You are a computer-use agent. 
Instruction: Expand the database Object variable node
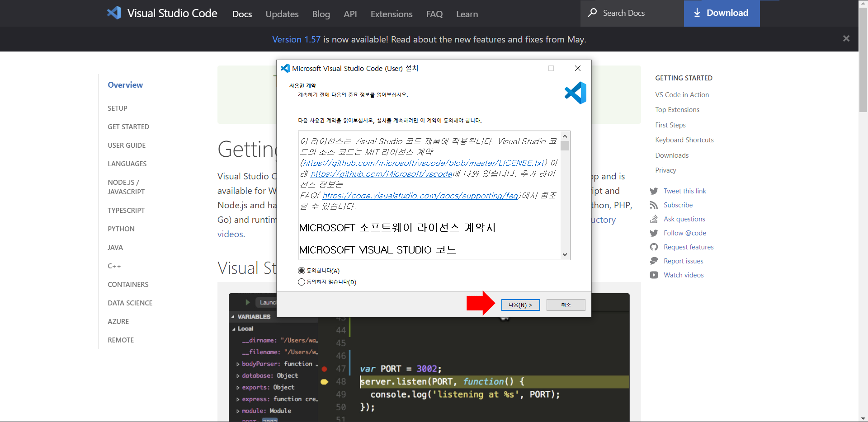(238, 375)
